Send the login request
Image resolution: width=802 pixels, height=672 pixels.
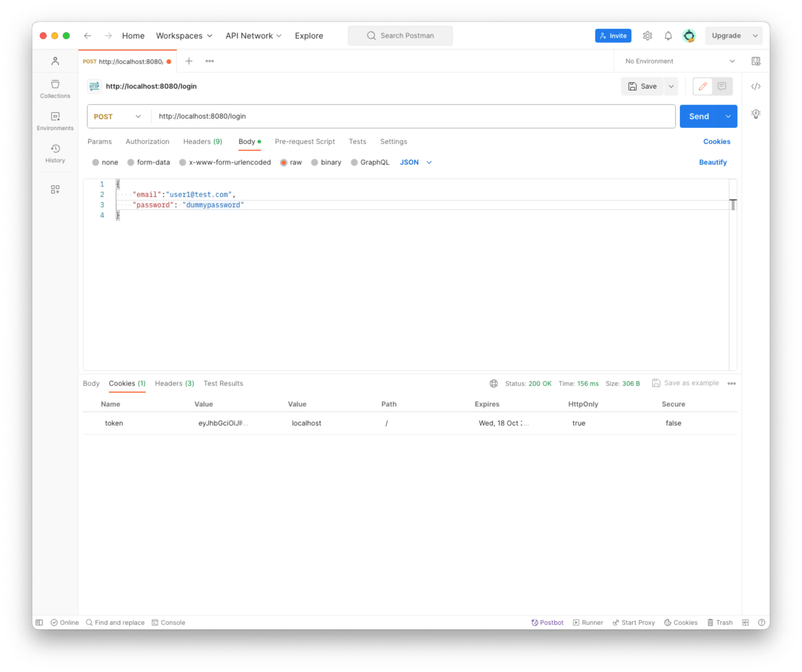[x=699, y=116]
